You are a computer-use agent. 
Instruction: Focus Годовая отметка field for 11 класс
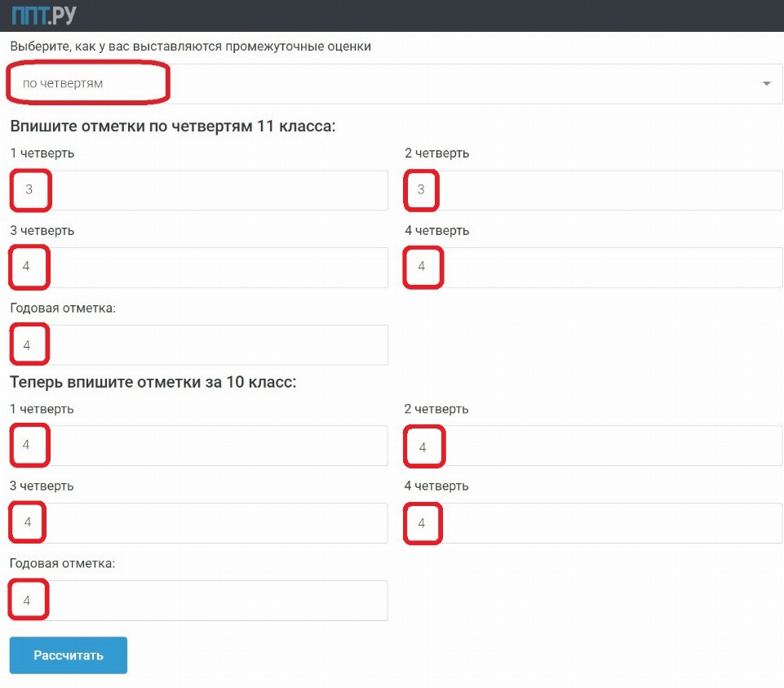(199, 345)
